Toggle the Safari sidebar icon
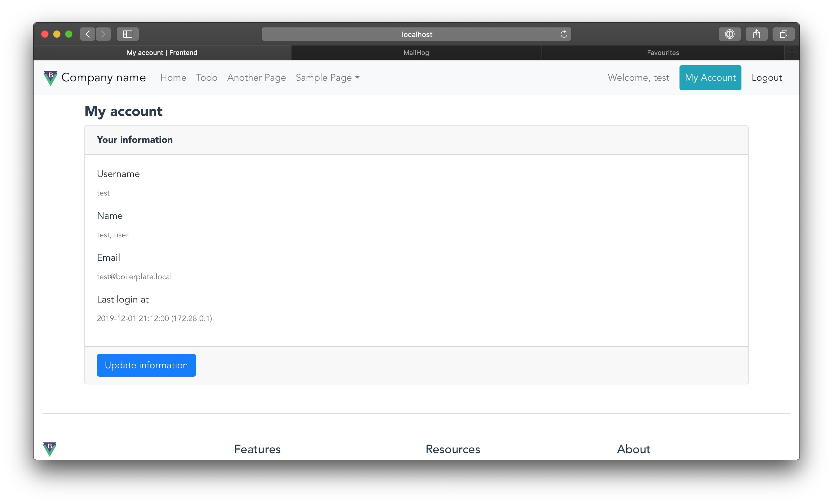 [x=127, y=34]
